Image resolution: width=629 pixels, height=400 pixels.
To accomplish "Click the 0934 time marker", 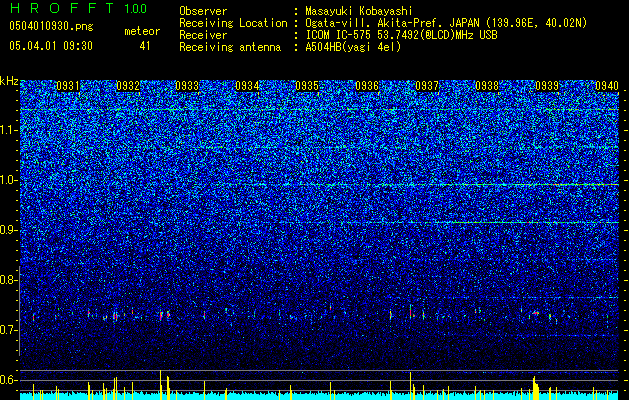I will [247, 86].
